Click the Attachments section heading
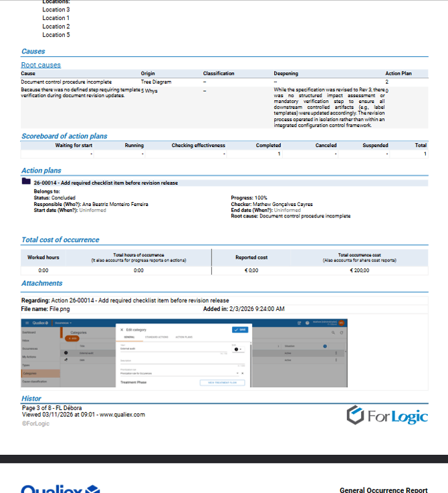The height and width of the screenshot is (493, 448). tap(42, 284)
